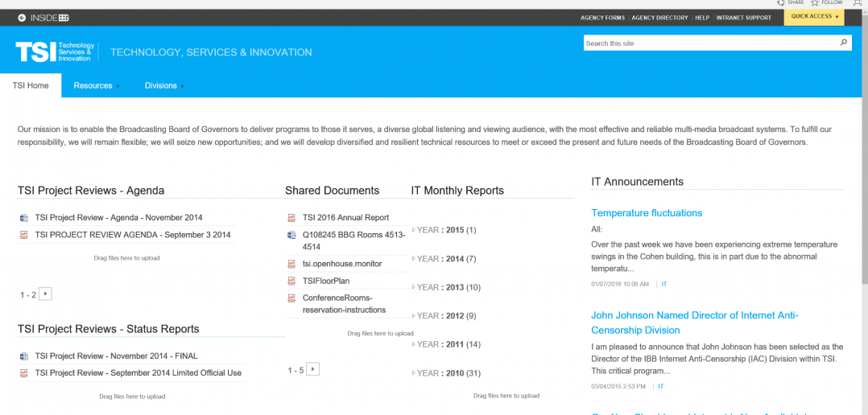Select the TSI Home tab
The width and height of the screenshot is (868, 415).
point(31,85)
